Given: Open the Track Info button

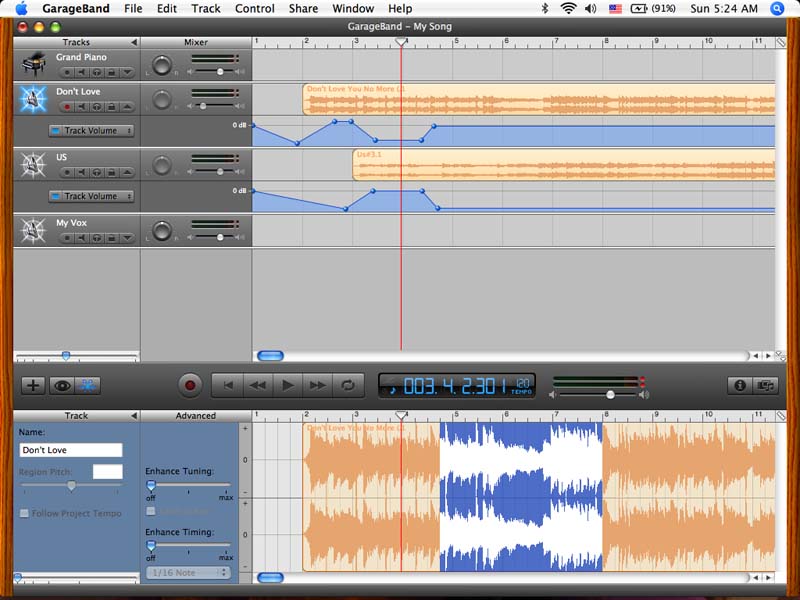Looking at the screenshot, I should coord(740,385).
